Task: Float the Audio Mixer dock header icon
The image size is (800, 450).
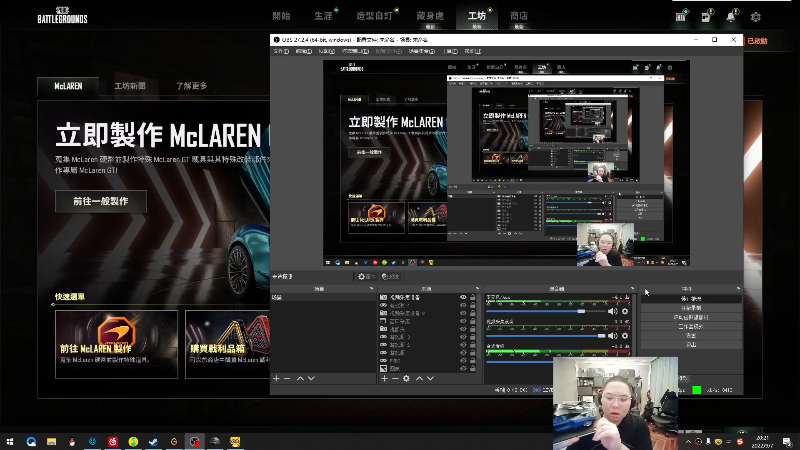Action: tap(632, 289)
